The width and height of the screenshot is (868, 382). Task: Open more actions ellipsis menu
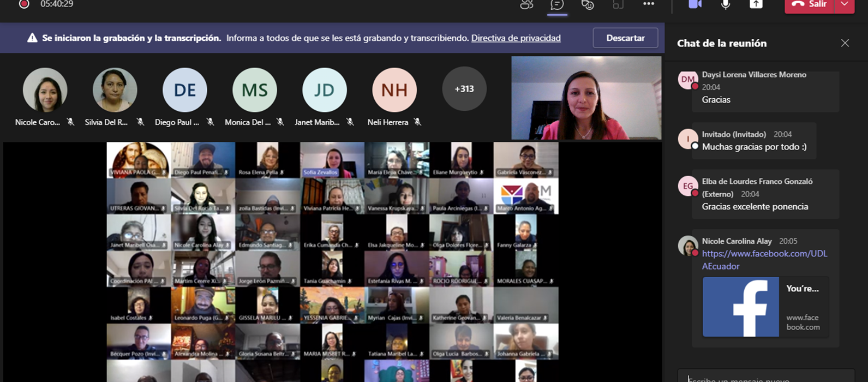pyautogui.click(x=648, y=4)
